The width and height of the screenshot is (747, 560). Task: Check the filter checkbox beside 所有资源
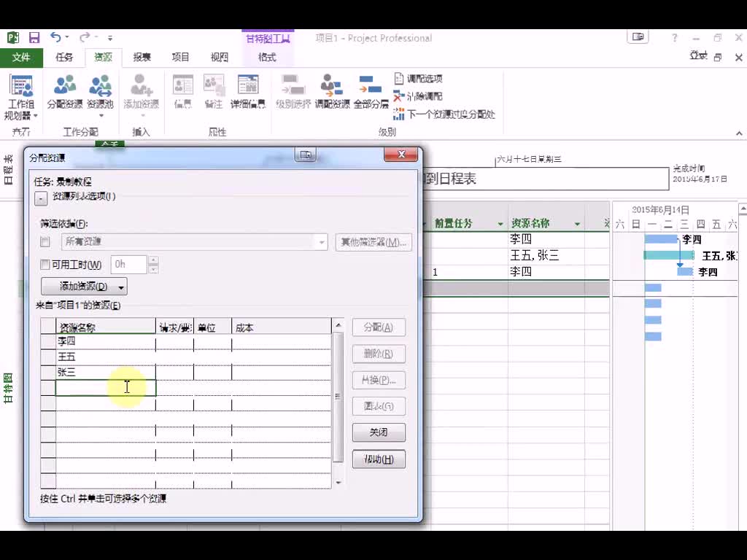pos(47,241)
